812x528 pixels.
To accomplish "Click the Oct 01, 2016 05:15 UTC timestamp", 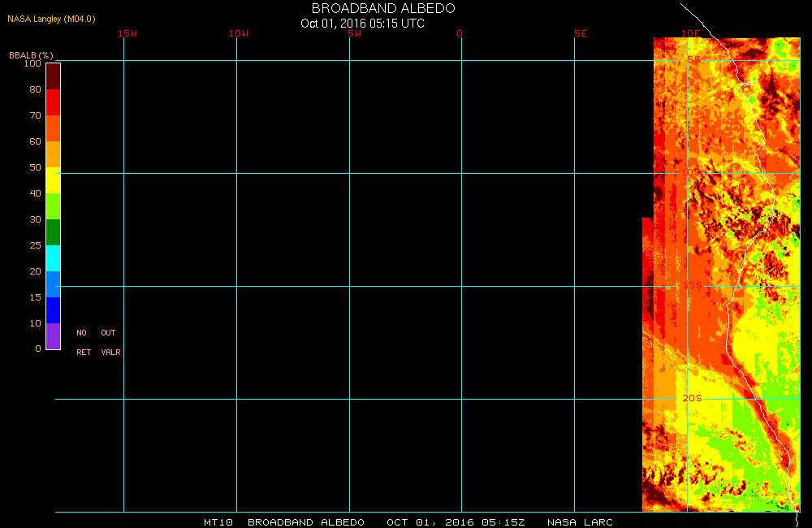I will pos(362,23).
